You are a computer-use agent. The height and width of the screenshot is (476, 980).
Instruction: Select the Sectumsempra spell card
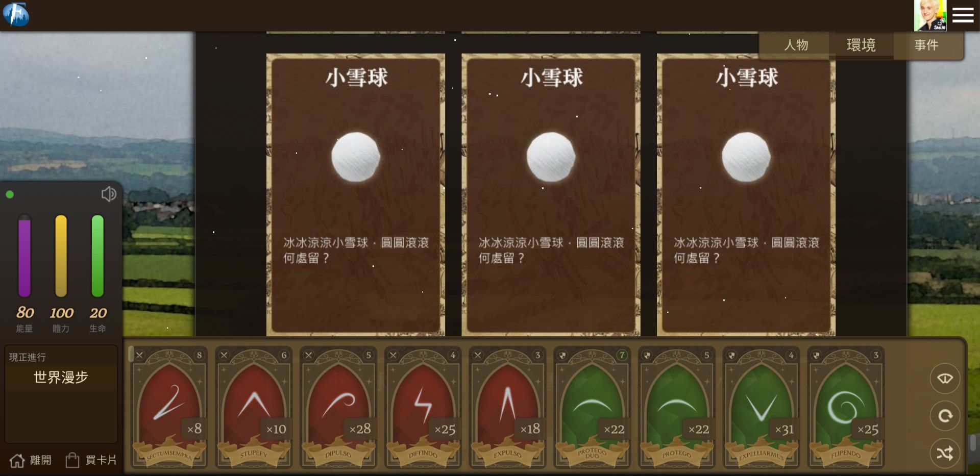(169, 408)
